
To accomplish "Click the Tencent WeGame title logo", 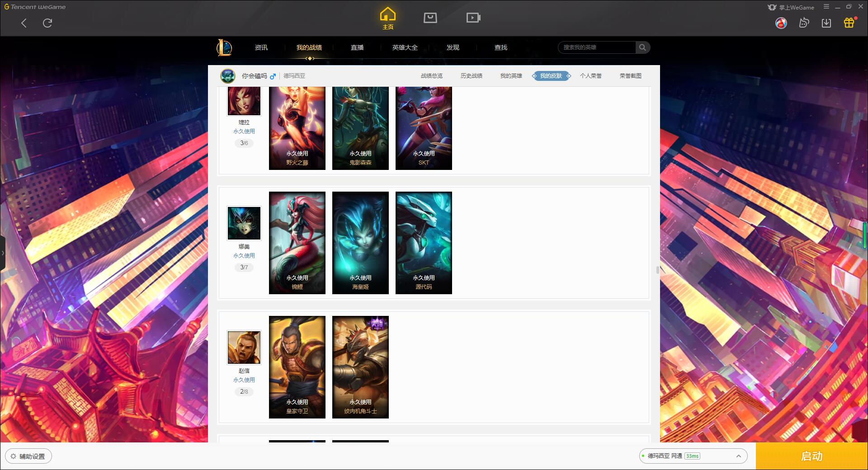I will tap(35, 7).
